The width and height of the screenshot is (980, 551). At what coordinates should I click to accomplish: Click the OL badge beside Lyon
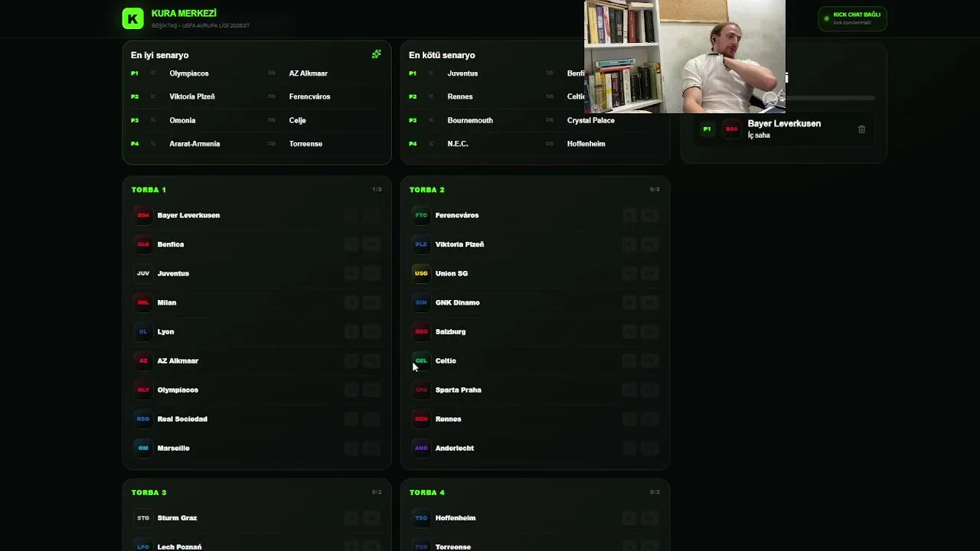click(x=143, y=331)
